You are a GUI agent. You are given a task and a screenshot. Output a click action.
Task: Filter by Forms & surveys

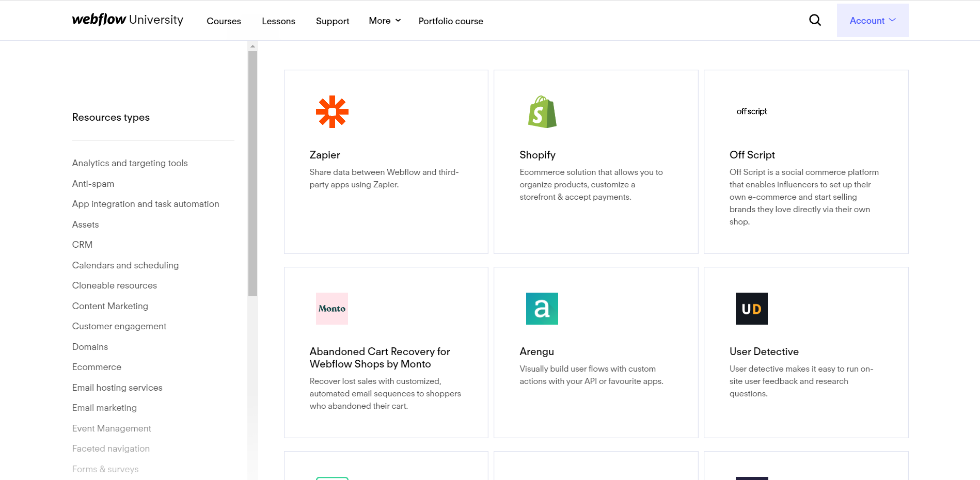click(x=105, y=469)
